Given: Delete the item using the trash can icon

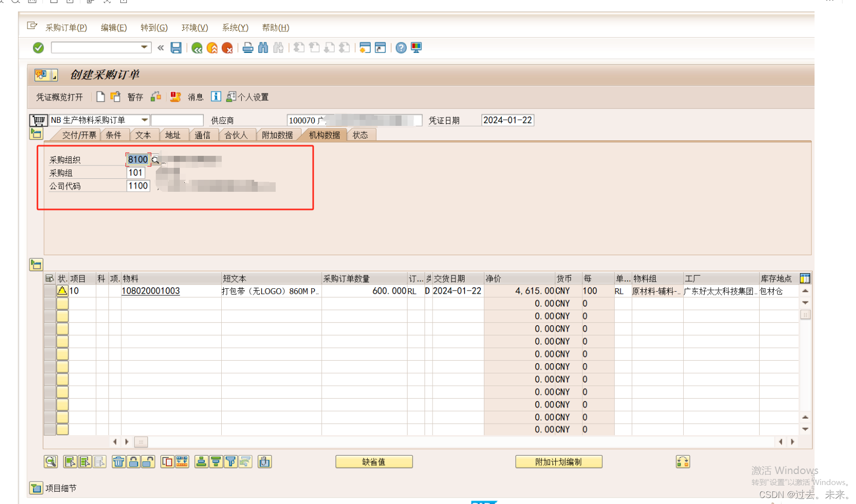Looking at the screenshot, I should pos(118,462).
